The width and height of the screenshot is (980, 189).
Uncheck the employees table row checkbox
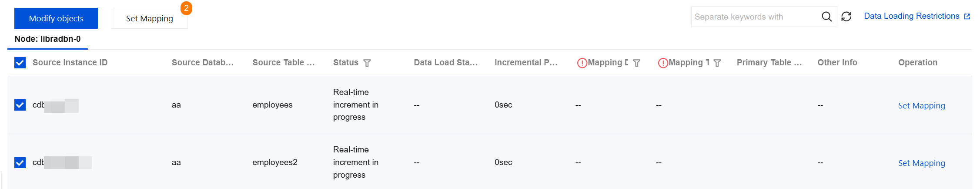(20, 105)
